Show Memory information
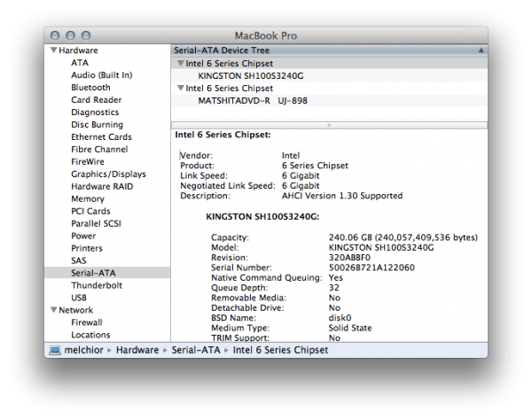 (88, 199)
